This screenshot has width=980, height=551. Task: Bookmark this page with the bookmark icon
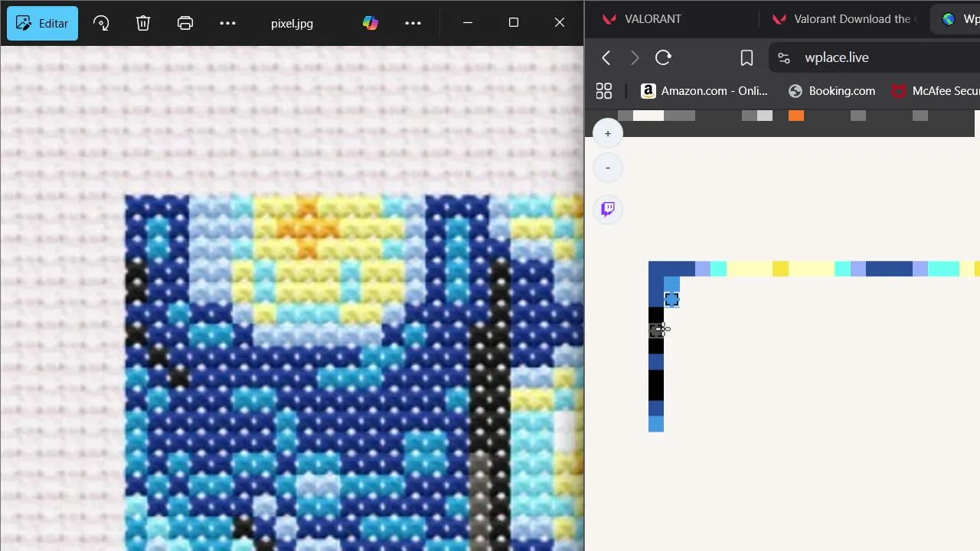[746, 57]
